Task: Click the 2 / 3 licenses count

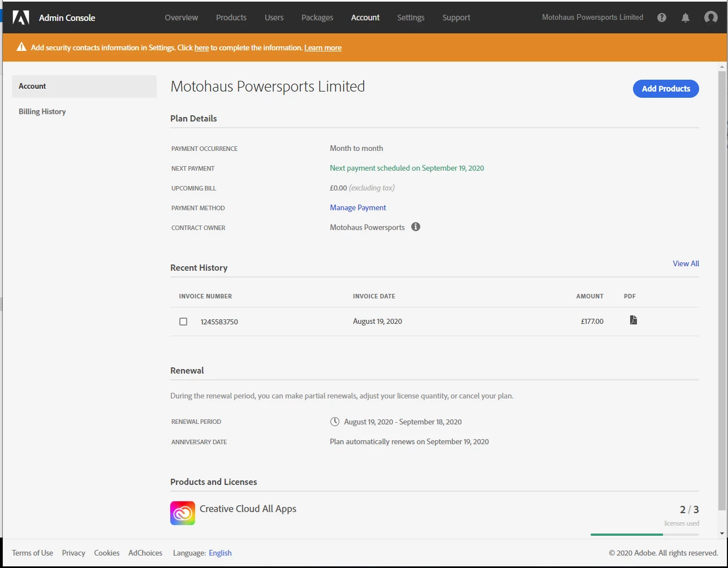Action: click(x=690, y=510)
